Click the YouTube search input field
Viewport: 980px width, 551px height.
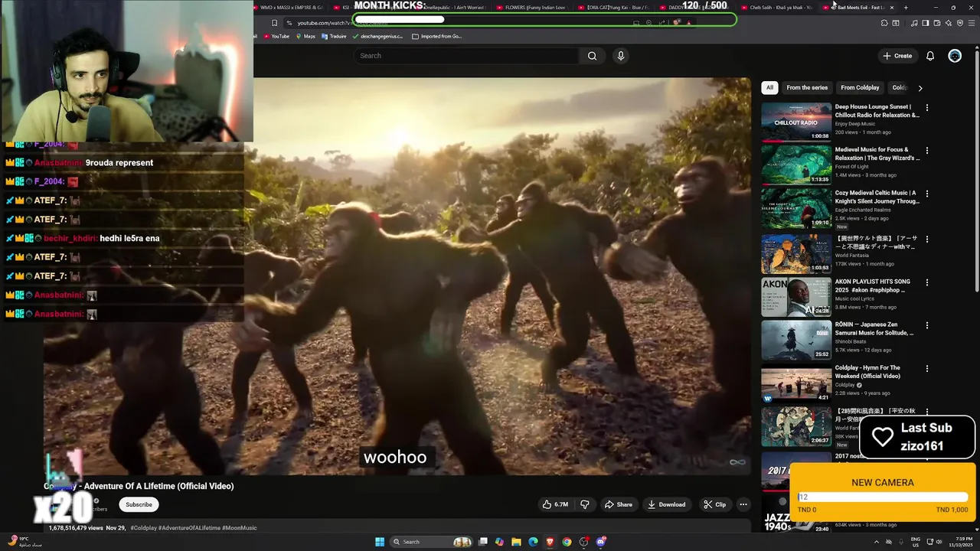tap(467, 56)
